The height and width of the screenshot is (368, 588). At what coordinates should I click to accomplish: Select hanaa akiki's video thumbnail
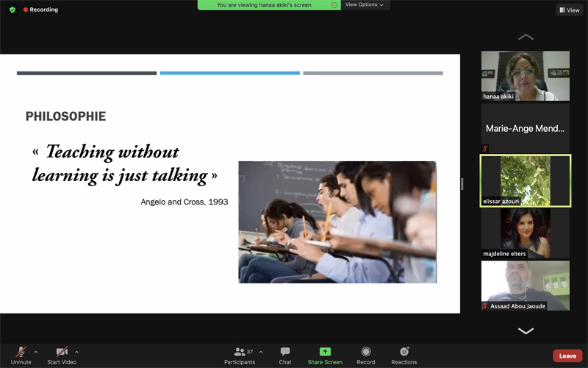525,76
